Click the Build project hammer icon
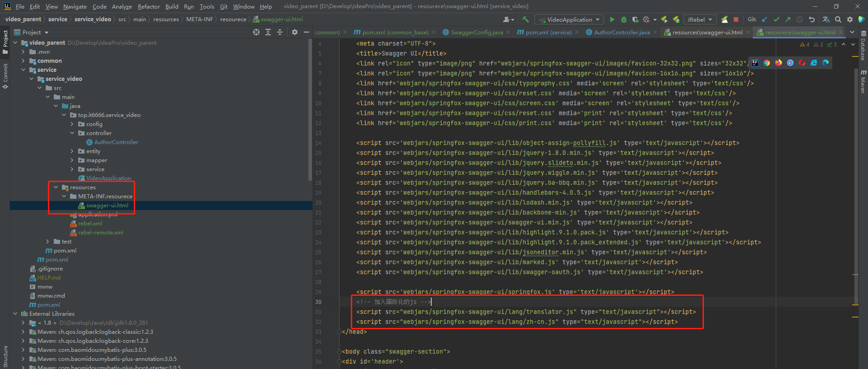The height and width of the screenshot is (369, 868). coord(525,19)
